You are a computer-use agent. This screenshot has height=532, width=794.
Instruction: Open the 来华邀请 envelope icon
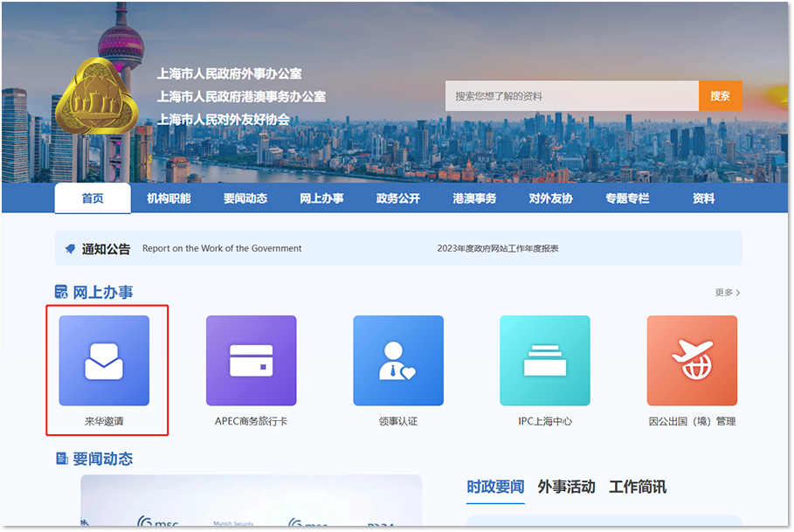click(x=104, y=361)
